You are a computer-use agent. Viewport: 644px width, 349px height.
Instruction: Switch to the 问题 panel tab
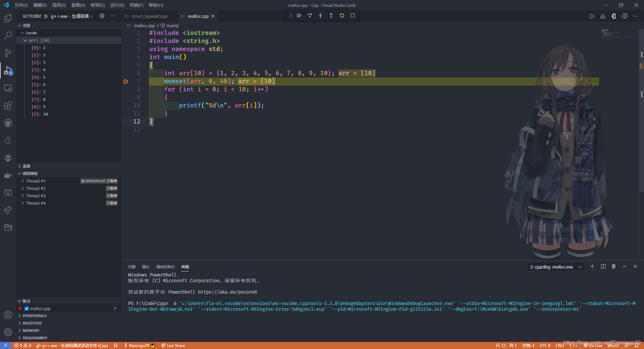[x=132, y=267]
